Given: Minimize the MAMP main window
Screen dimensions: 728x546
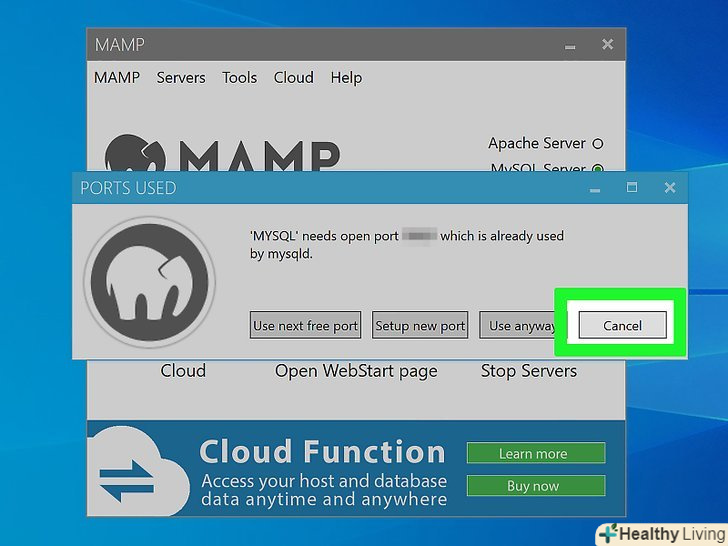Looking at the screenshot, I should click(x=570, y=46).
